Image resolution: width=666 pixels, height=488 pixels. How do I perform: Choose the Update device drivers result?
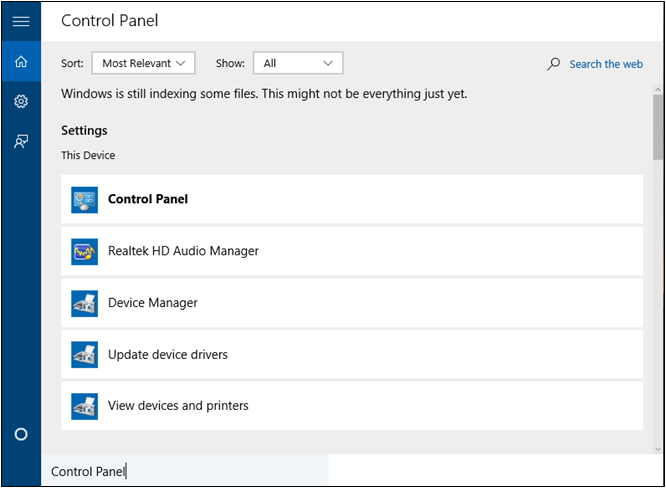click(x=168, y=355)
